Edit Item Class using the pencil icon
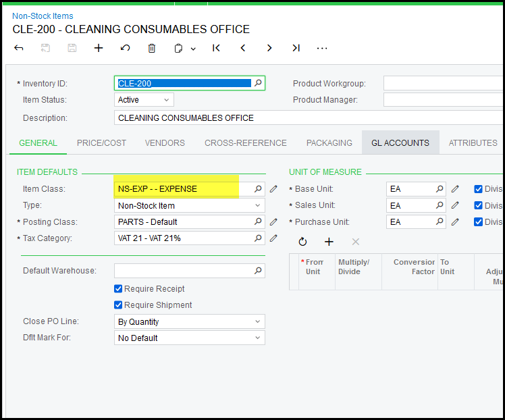This screenshot has width=505, height=420. click(273, 189)
